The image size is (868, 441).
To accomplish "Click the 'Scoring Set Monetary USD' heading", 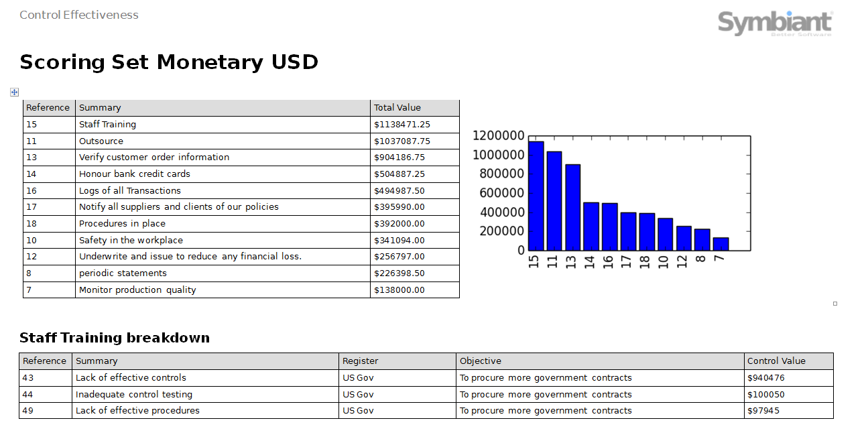I will (169, 62).
